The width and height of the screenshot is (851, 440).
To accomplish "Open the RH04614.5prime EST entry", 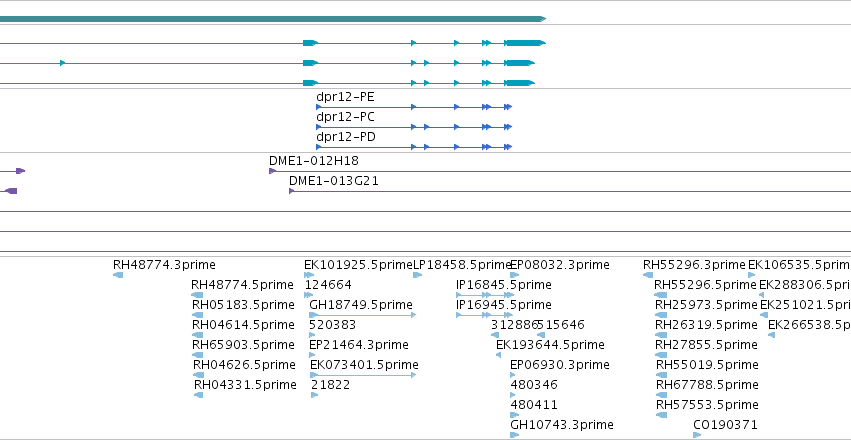I will click(x=243, y=324).
